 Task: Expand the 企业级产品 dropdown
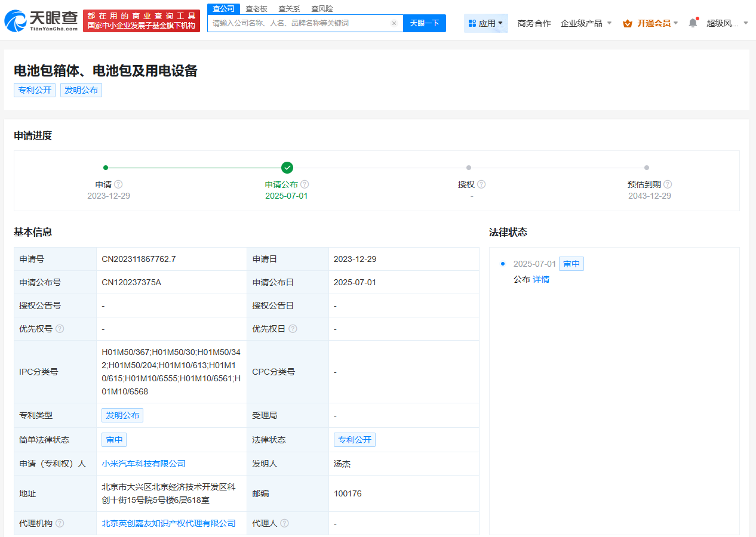(586, 23)
